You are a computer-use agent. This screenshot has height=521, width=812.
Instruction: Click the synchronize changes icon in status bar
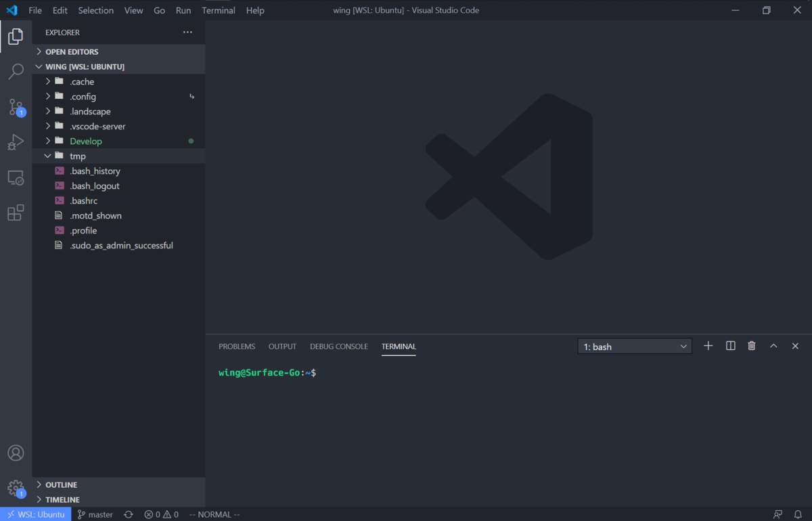click(x=129, y=514)
